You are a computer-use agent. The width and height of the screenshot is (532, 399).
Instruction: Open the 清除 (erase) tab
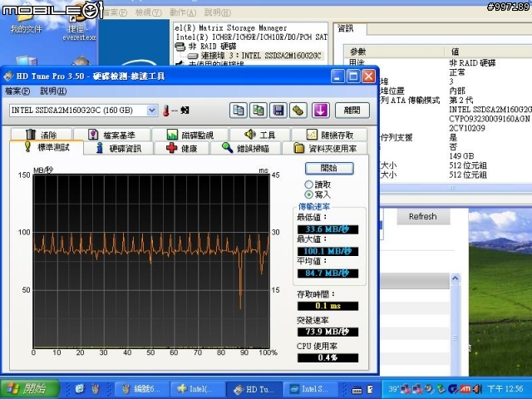coord(42,135)
